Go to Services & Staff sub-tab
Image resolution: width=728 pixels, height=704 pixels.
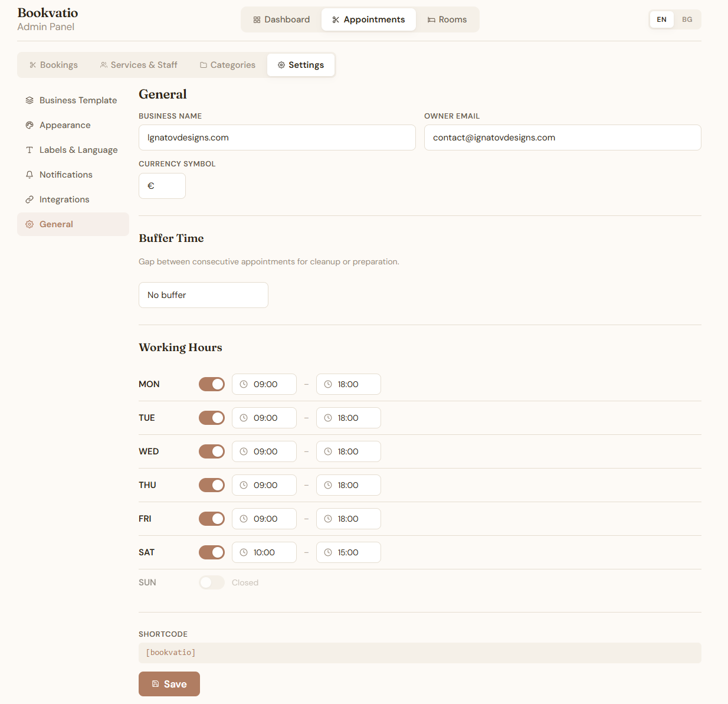pos(139,65)
